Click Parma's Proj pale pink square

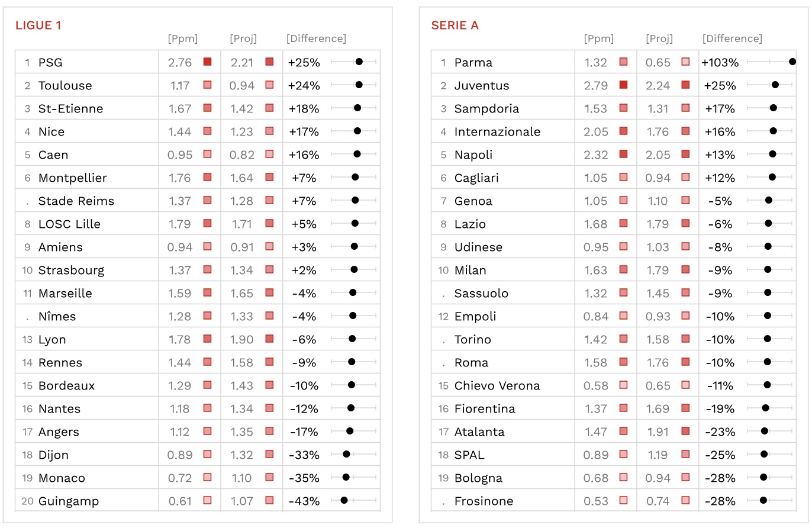coord(685,62)
